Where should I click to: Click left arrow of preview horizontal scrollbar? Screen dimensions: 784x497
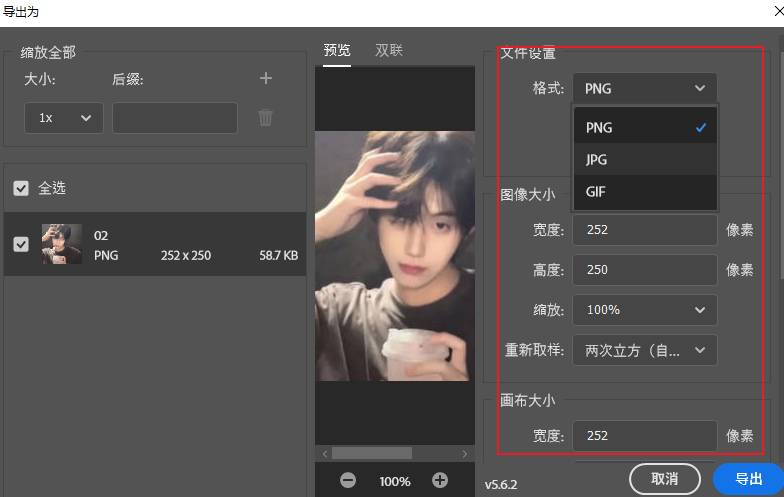[325, 454]
